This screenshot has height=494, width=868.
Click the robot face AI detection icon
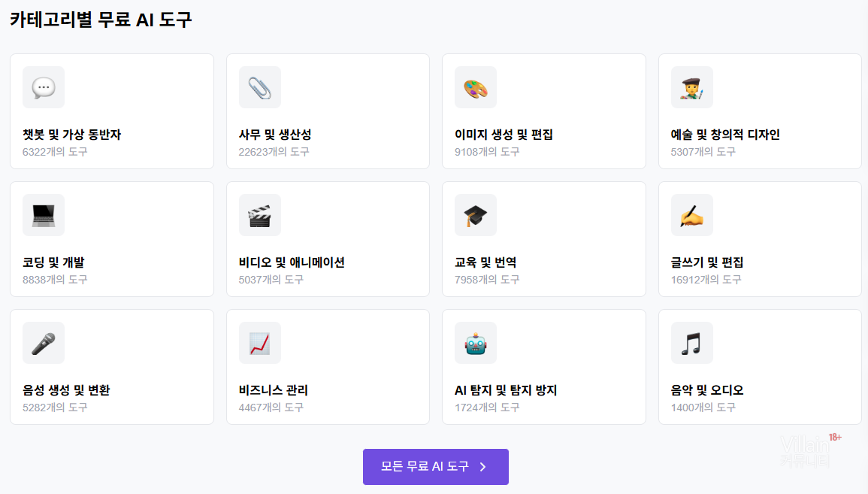(475, 343)
